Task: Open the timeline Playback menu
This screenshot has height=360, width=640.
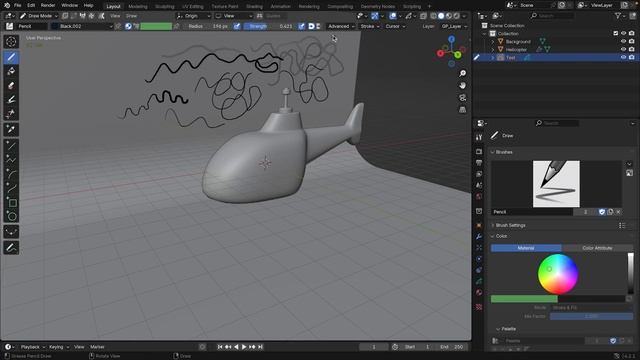Action: pyautogui.click(x=33, y=347)
